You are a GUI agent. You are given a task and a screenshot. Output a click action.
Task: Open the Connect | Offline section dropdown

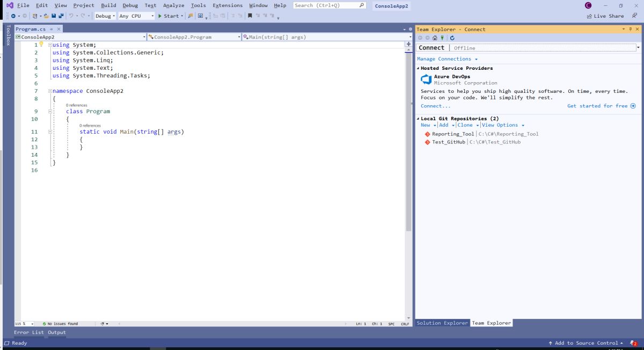pyautogui.click(x=639, y=48)
